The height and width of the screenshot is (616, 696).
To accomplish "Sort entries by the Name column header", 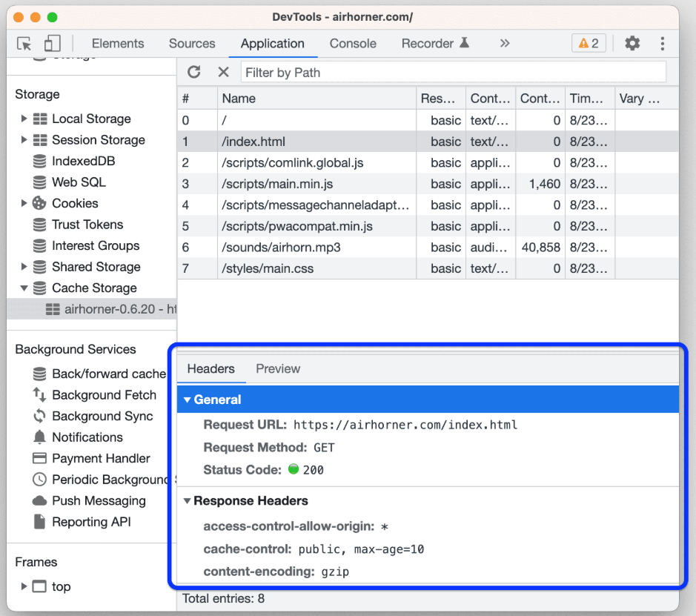I will coord(316,99).
